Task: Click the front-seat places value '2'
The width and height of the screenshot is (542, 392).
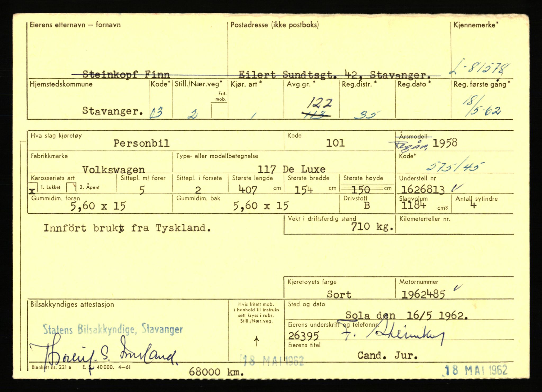Action: point(198,190)
